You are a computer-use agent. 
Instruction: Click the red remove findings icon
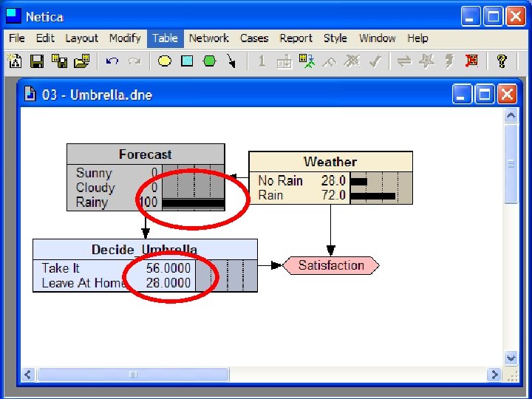point(471,61)
